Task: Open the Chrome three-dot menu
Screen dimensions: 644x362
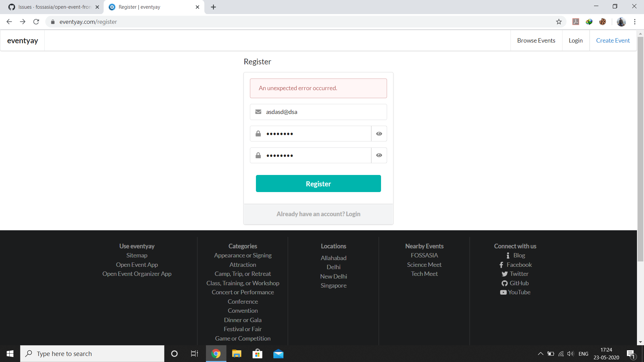Action: [x=635, y=22]
